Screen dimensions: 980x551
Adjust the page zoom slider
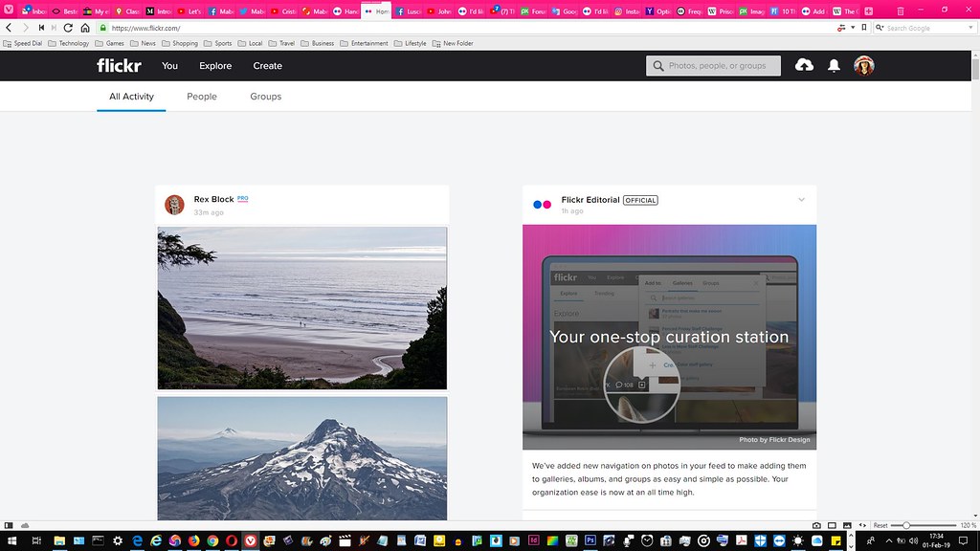[905, 525]
